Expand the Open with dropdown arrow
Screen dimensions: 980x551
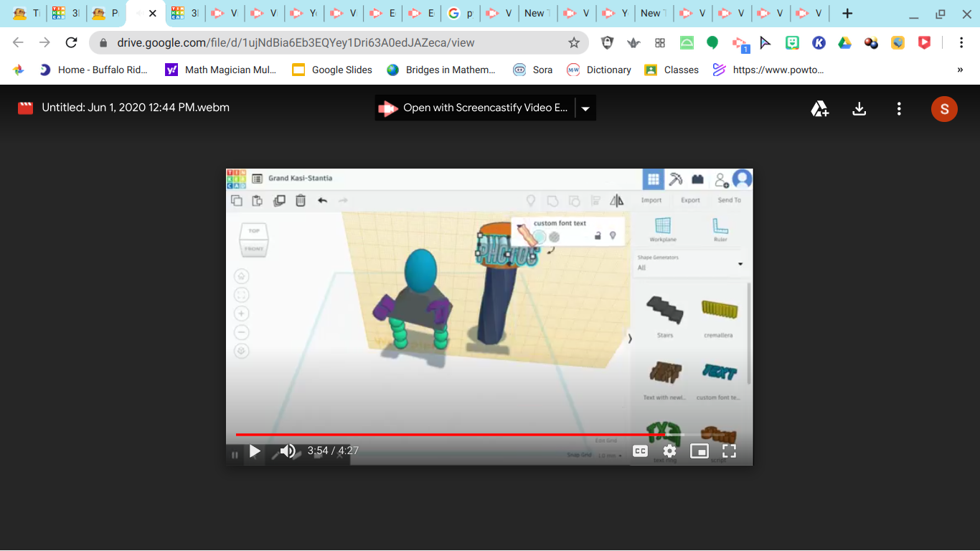click(x=585, y=108)
